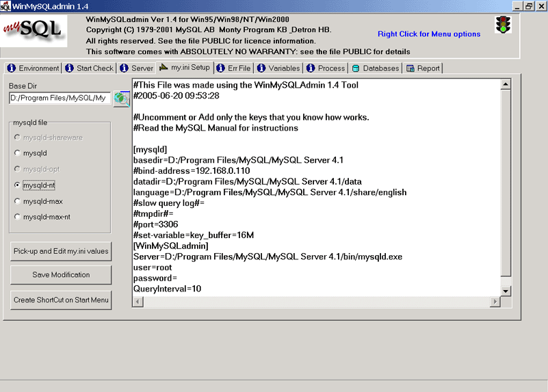Restore down the WinMySQLadmin window
Viewport: 548px width, 392px height.
[x=530, y=6]
